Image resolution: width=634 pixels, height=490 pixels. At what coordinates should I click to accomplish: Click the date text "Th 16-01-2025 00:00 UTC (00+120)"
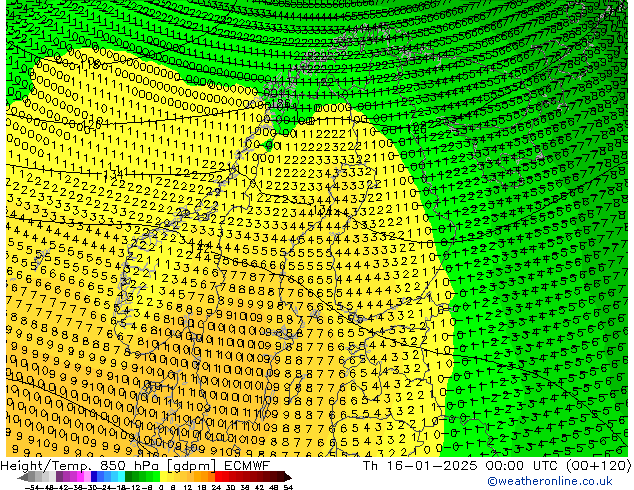497,466
